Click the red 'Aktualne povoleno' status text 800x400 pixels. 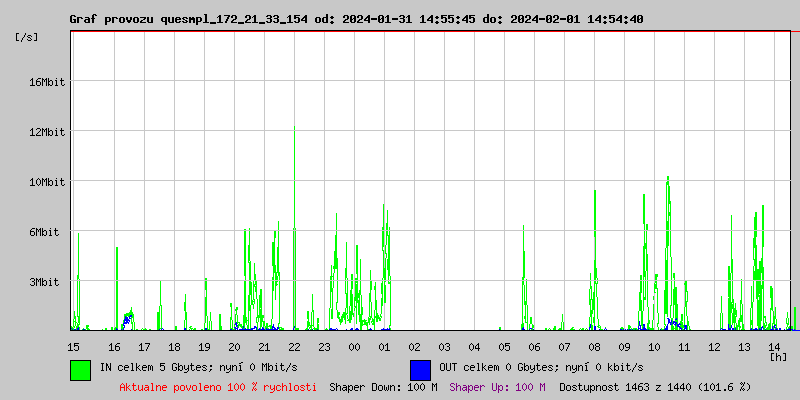[218, 387]
